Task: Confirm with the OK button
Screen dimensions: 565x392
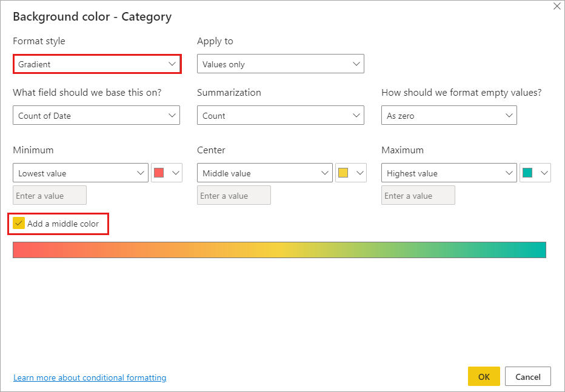Action: [x=484, y=376]
